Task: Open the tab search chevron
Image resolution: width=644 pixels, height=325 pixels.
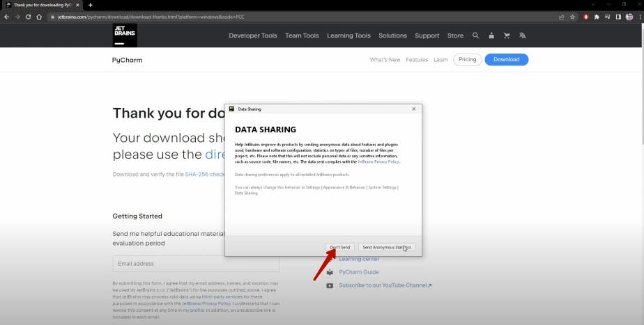Action: tap(593, 4)
